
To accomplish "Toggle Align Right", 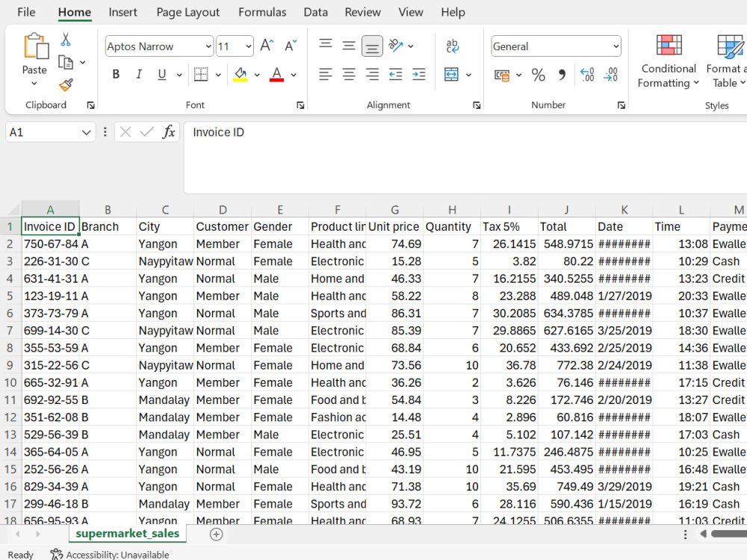I will tap(372, 74).
